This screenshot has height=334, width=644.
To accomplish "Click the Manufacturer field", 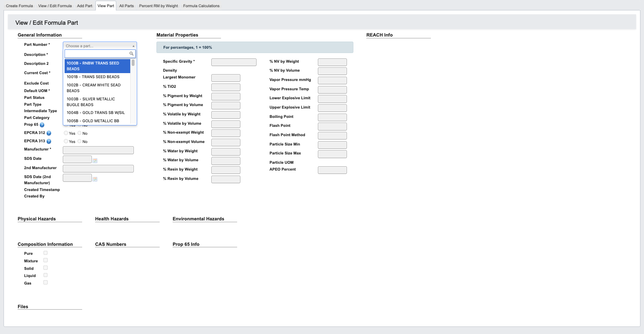I will [x=98, y=150].
